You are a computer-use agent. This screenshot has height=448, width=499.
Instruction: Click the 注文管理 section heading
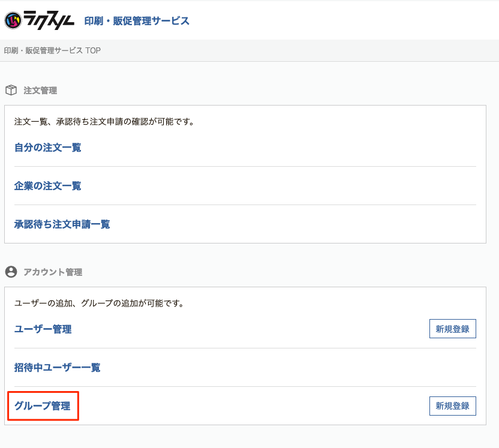click(40, 91)
